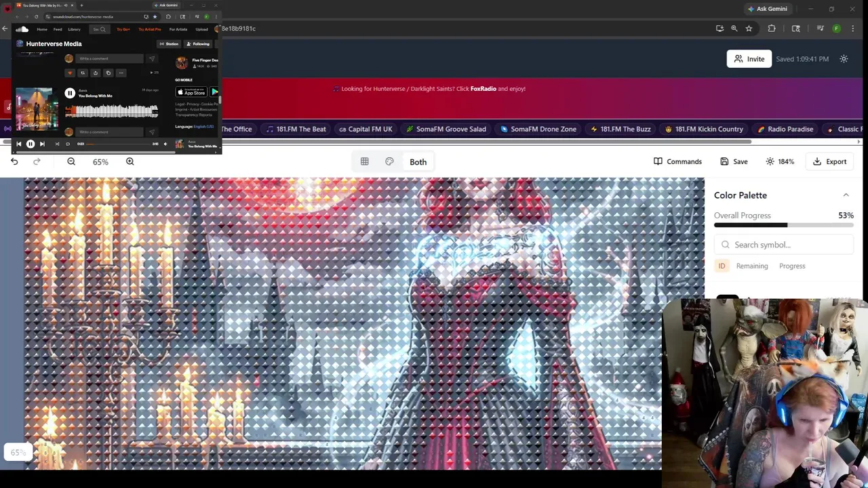Play the SomaFM Groove Salad station
Screen dimensions: 868x488
[x=446, y=129]
